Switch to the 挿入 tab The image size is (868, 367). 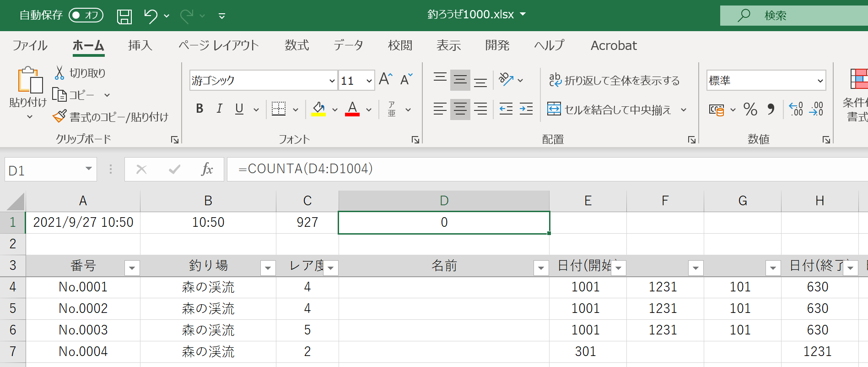tap(140, 45)
